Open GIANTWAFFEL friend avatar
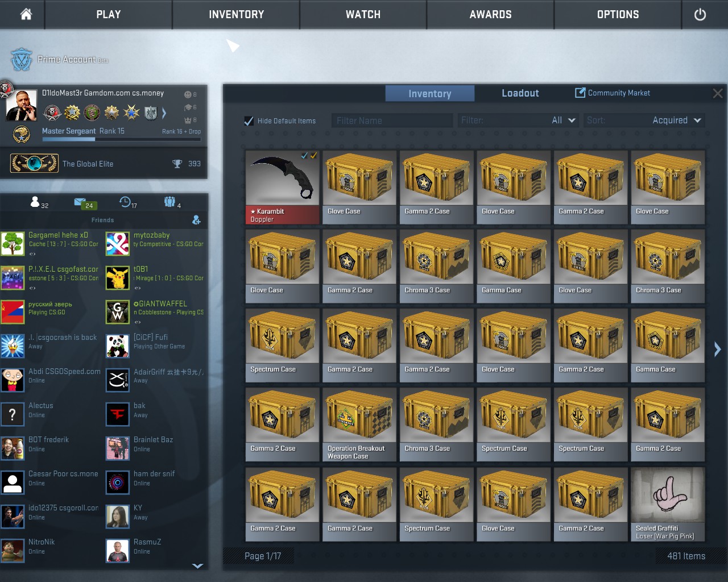 click(118, 311)
